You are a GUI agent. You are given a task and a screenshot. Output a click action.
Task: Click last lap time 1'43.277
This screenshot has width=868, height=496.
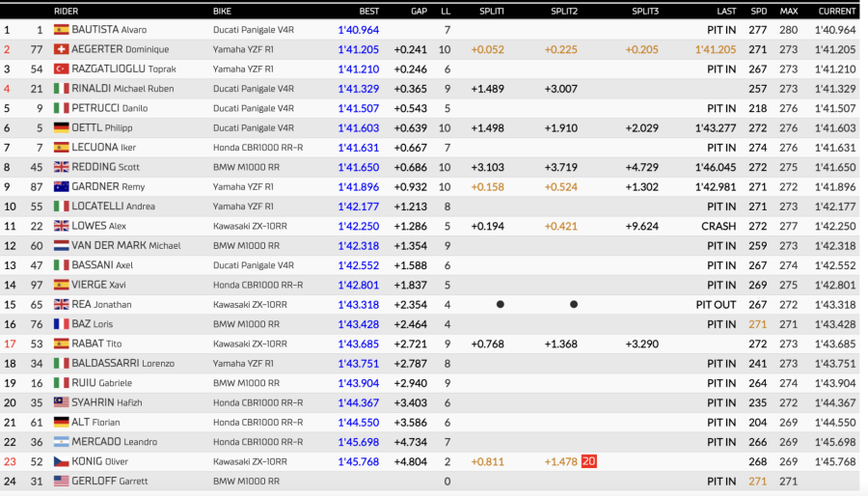coord(716,128)
